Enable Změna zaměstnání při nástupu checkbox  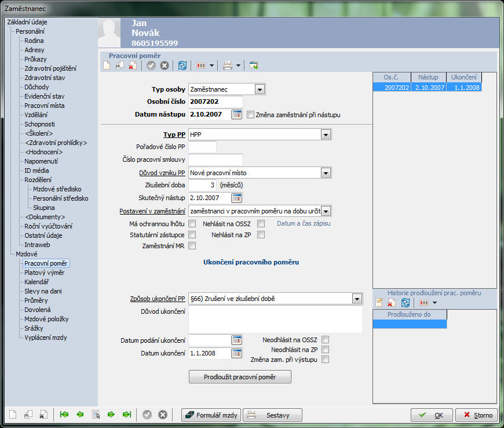tap(251, 115)
